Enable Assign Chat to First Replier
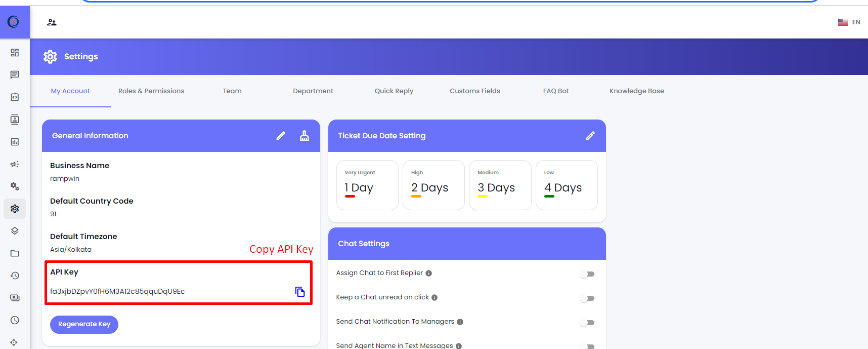The height and width of the screenshot is (349, 868). coord(587,274)
